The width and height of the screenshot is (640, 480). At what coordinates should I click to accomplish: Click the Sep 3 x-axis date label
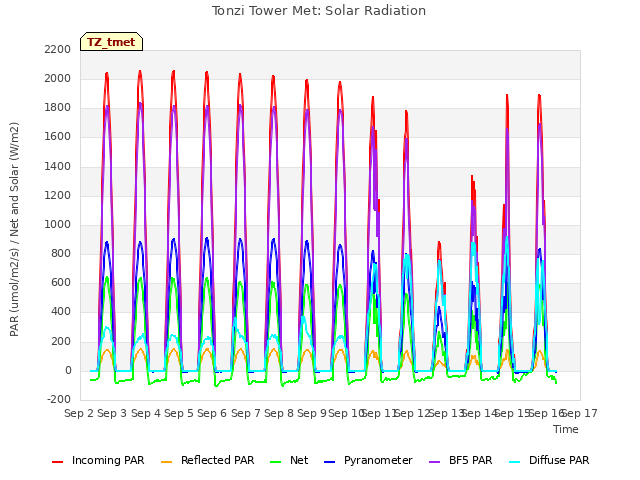click(x=112, y=413)
